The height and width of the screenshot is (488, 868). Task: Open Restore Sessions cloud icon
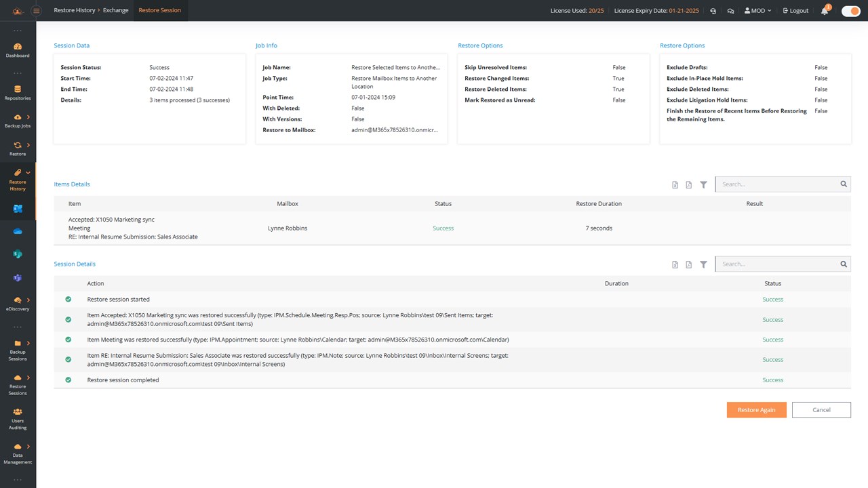[18, 378]
